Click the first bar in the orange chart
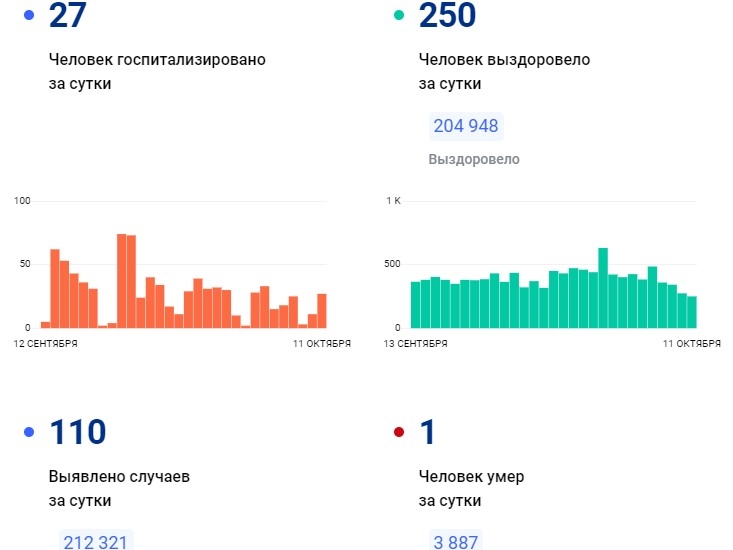The height and width of the screenshot is (550, 733). coord(45,324)
